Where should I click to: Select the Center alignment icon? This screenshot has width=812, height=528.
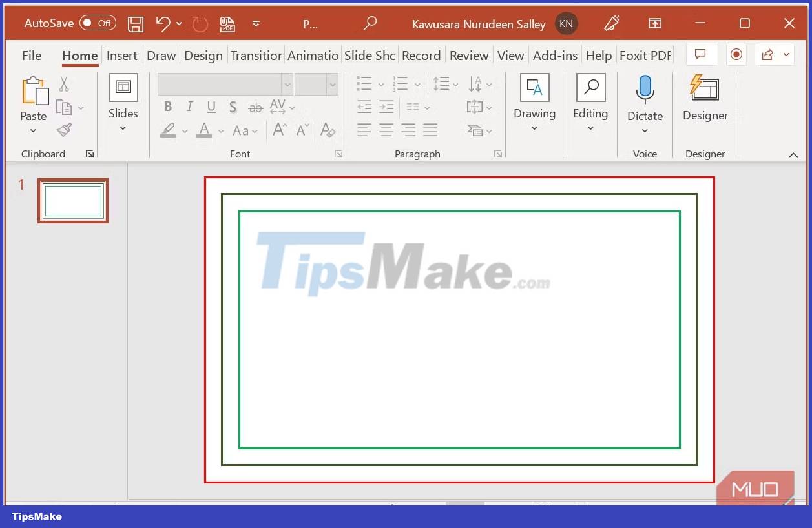tap(386, 130)
